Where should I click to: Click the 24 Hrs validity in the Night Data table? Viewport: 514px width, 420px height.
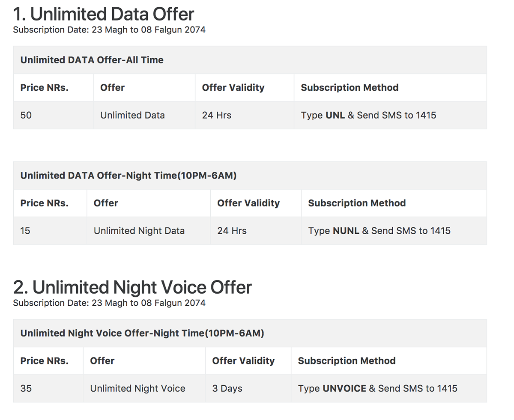[x=256, y=231]
